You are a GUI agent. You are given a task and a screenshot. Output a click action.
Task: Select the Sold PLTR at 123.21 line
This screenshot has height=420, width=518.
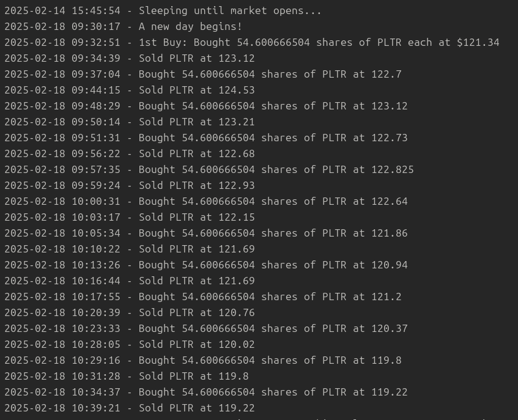pyautogui.click(x=129, y=122)
